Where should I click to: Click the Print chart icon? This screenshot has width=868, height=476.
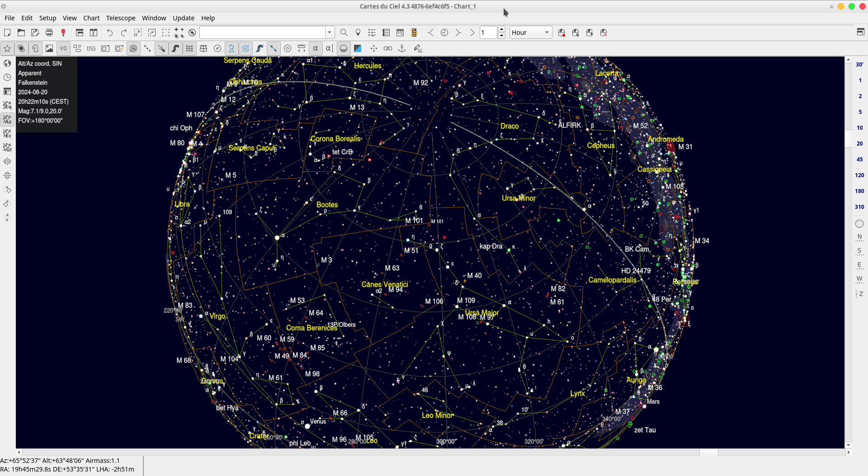click(49, 33)
